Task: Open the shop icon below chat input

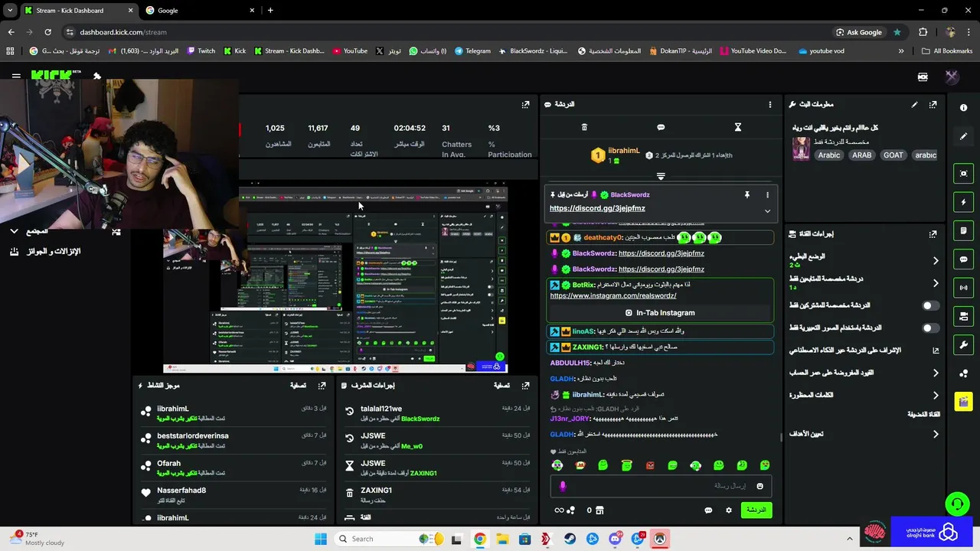Action: pyautogui.click(x=599, y=510)
